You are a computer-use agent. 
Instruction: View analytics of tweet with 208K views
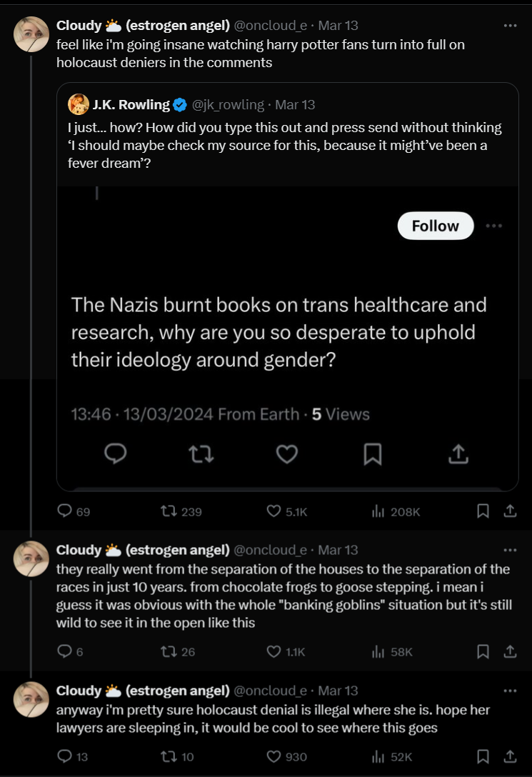(x=378, y=511)
